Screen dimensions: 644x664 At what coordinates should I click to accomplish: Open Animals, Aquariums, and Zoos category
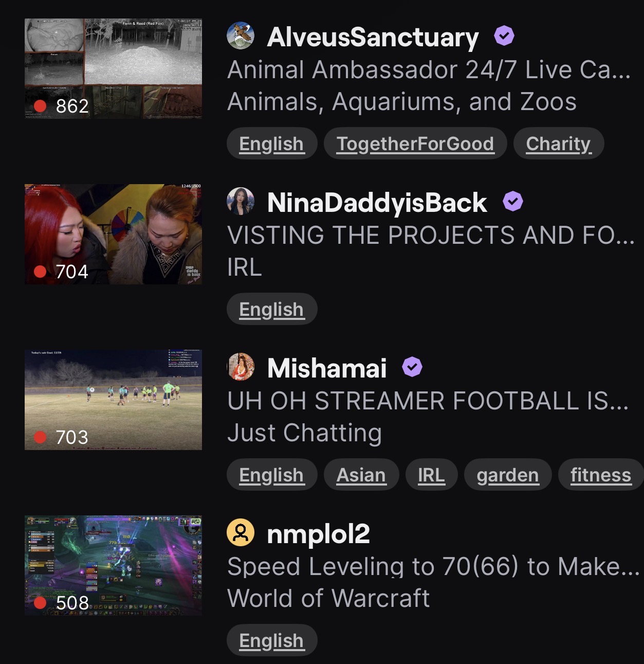tap(402, 102)
